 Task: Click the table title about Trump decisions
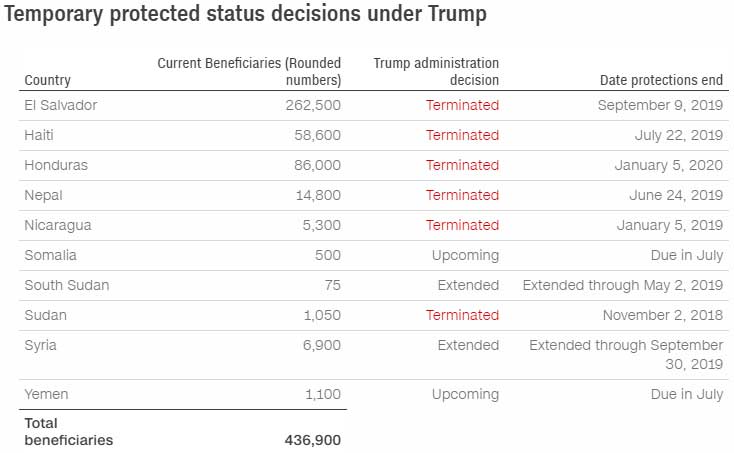(246, 16)
